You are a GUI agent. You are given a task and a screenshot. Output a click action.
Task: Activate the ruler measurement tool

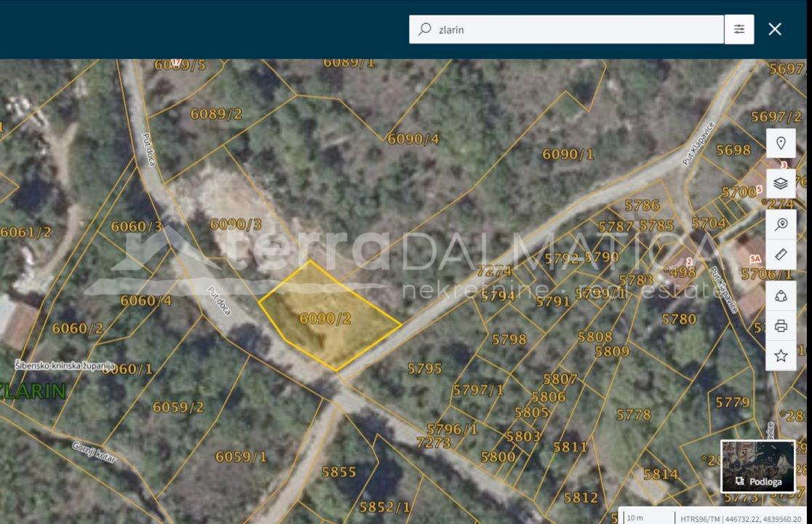pyautogui.click(x=781, y=254)
